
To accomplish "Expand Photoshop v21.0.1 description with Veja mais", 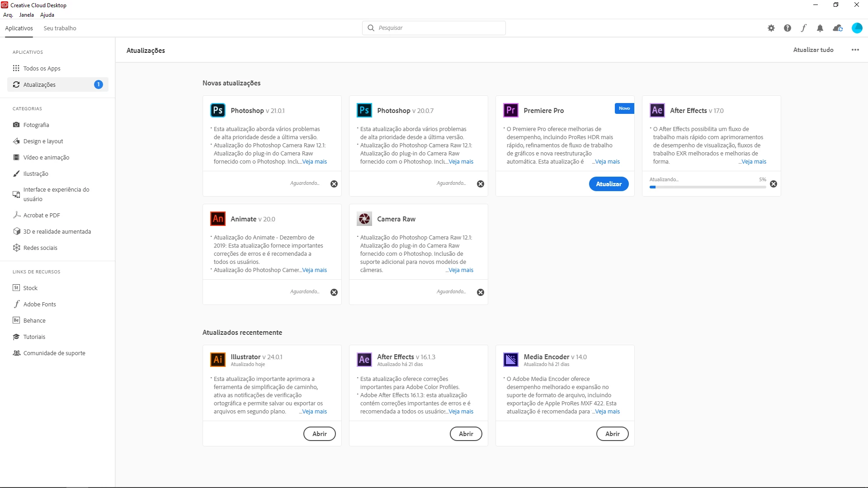I will (314, 162).
